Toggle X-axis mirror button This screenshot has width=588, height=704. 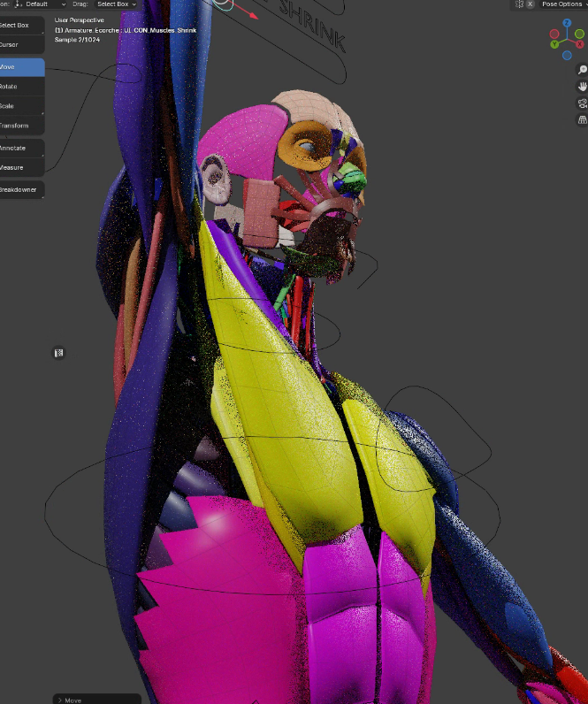[531, 4]
